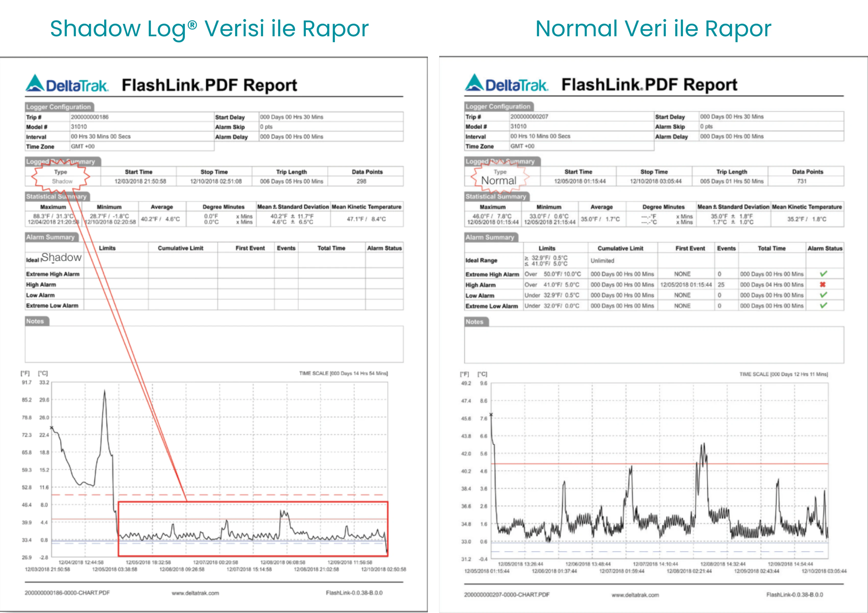Click the green checkmark for Extreme Low Alarm

point(823,305)
